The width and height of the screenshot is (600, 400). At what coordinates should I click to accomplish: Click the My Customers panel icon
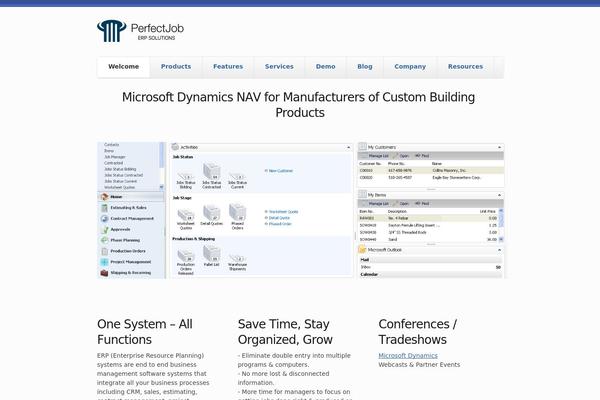[362, 147]
